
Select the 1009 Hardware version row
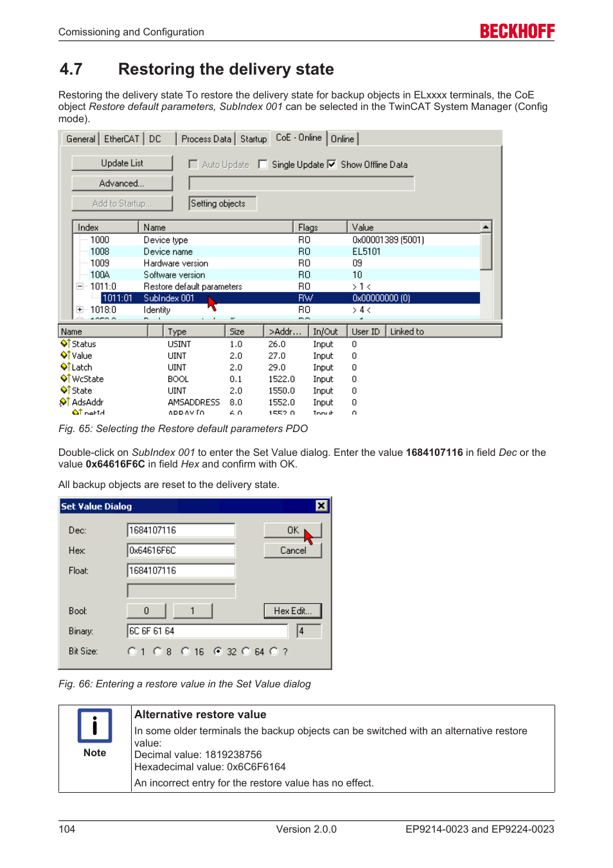(278, 263)
